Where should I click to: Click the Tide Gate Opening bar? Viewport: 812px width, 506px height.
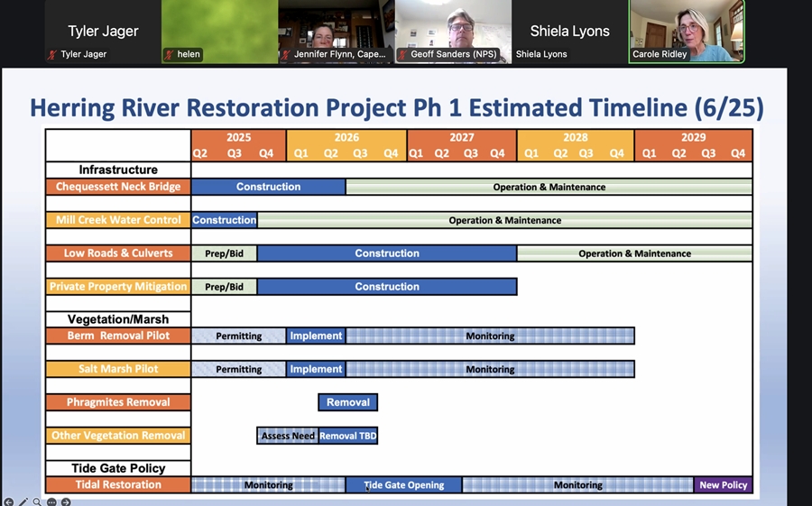(404, 485)
